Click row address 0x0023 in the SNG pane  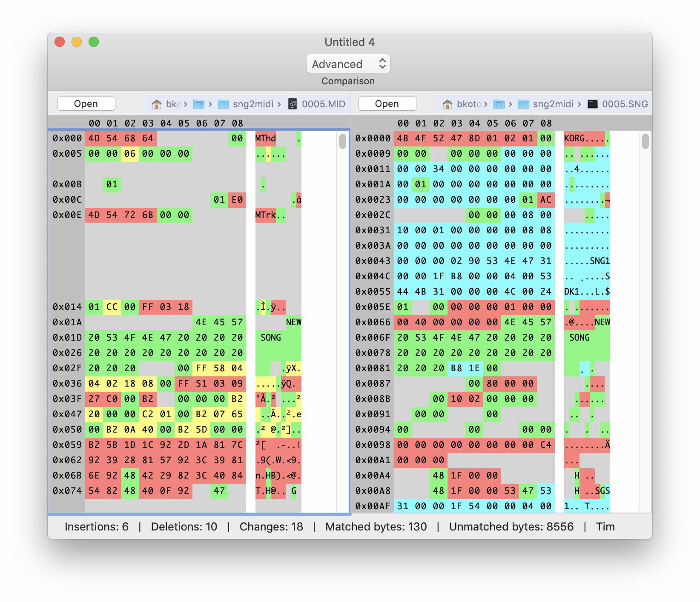[x=373, y=200]
